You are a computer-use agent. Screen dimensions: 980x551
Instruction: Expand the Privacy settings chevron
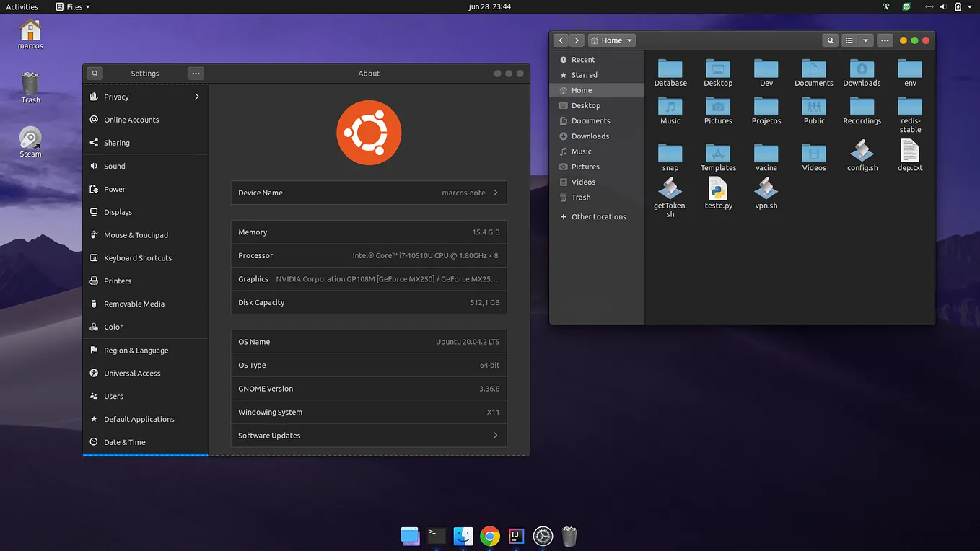point(196,96)
